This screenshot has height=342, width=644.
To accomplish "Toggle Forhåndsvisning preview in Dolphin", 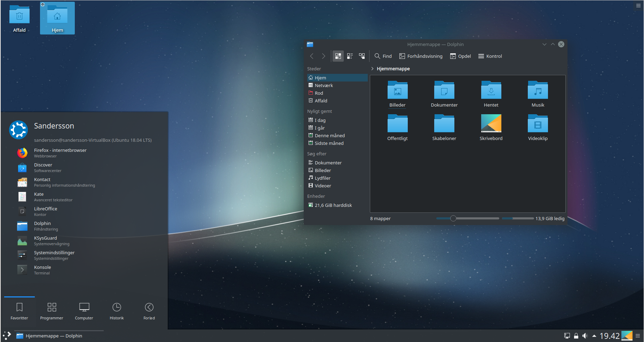I will (421, 56).
